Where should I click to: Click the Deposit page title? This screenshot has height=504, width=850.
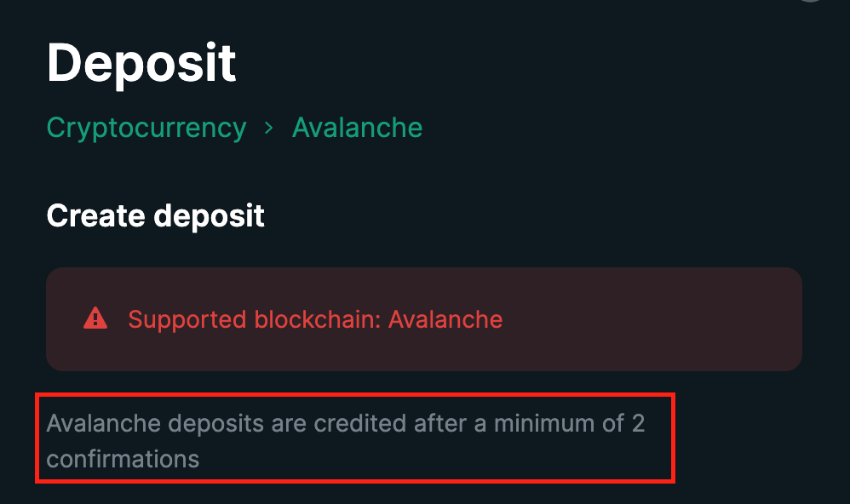click(x=141, y=63)
